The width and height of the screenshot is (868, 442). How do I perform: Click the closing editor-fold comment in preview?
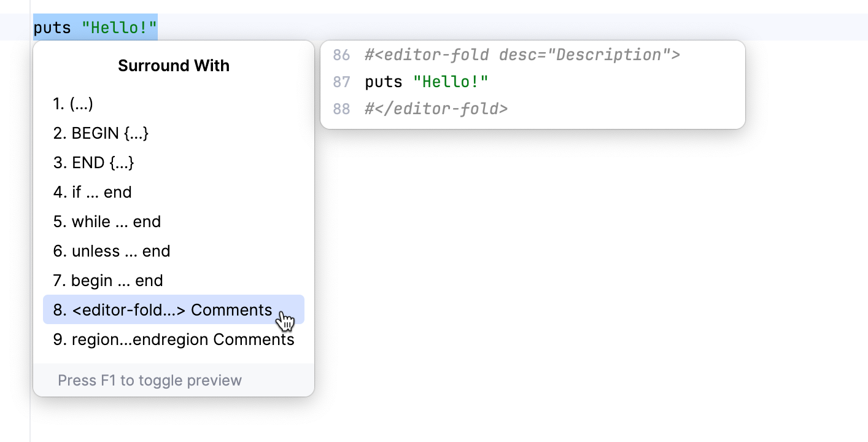(436, 109)
